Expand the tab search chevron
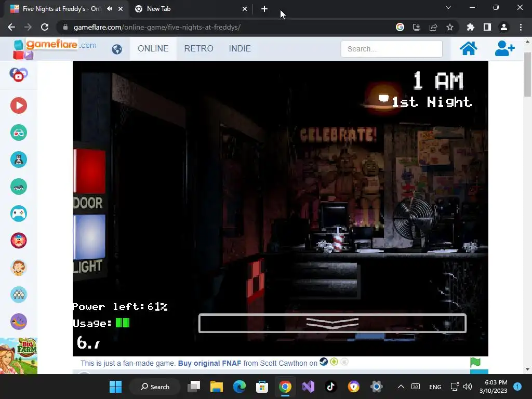Screen dimensions: 532x399 448,7
